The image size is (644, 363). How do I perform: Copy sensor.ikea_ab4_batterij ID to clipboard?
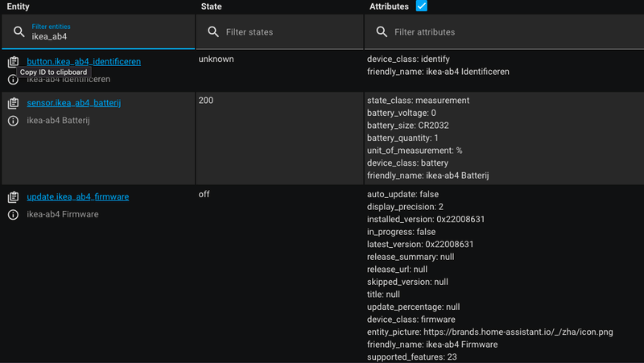(13, 103)
